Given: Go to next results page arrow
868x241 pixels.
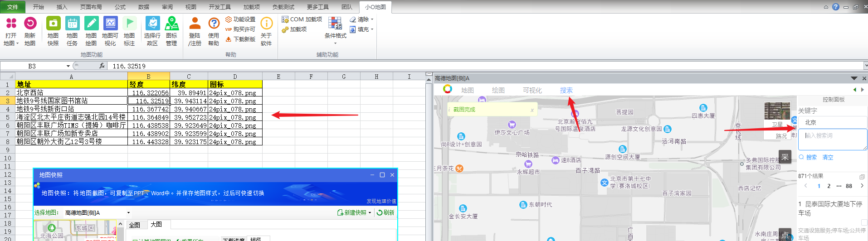Looking at the screenshot, I should (862, 186).
